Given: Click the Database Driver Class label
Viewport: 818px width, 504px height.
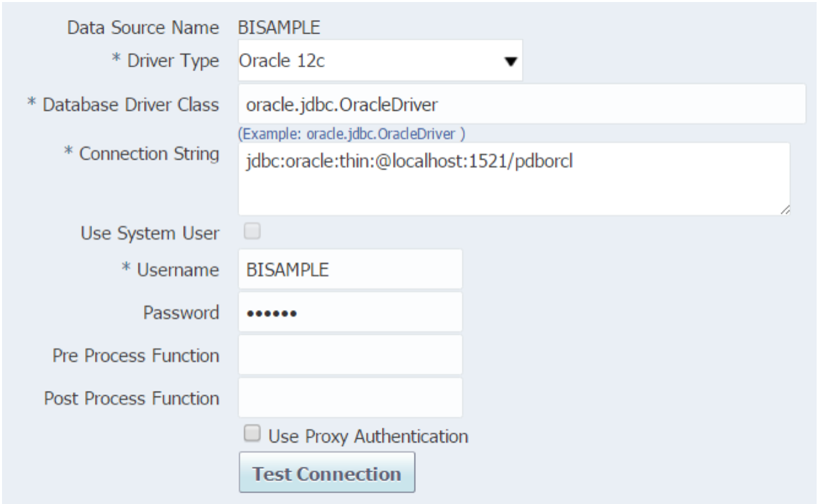Looking at the screenshot, I should [122, 105].
